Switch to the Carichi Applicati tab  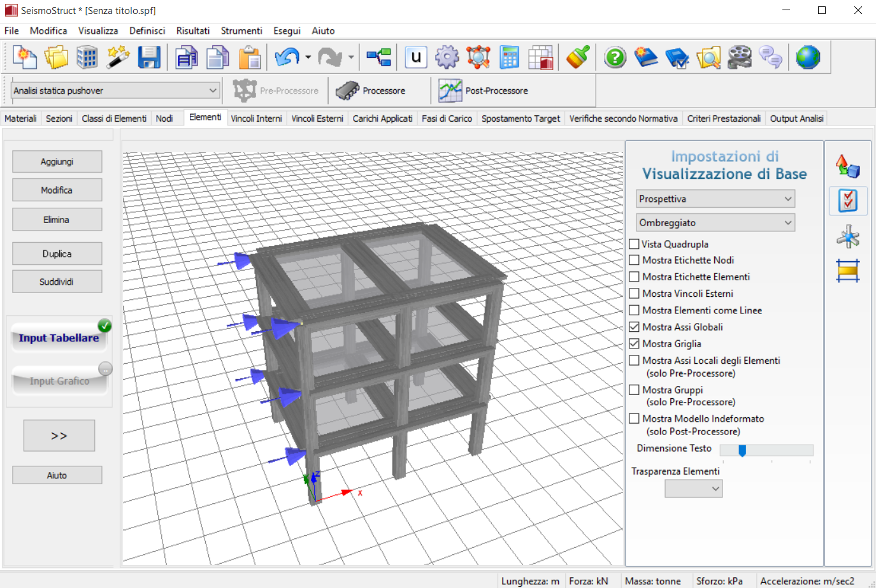(x=382, y=118)
